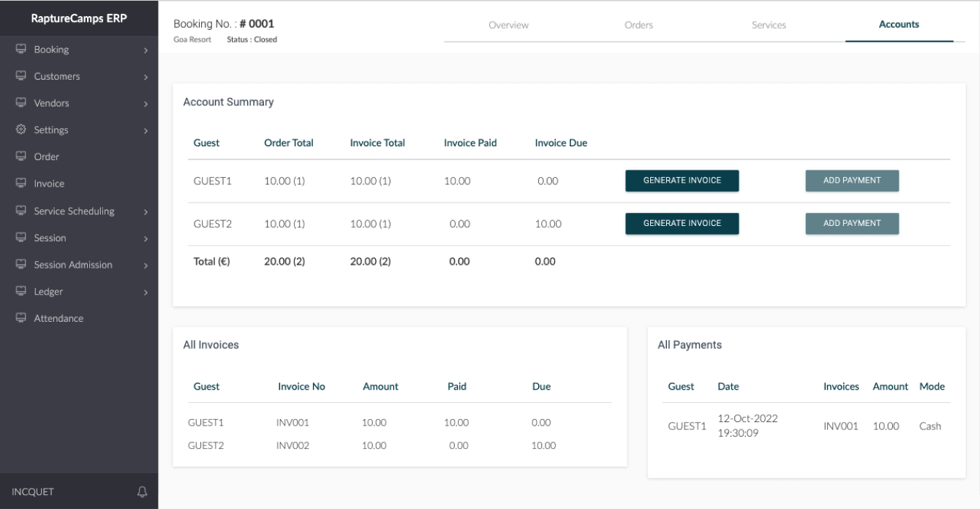Expand the Vendors submenu chevron
The width and height of the screenshot is (980, 509).
[146, 104]
